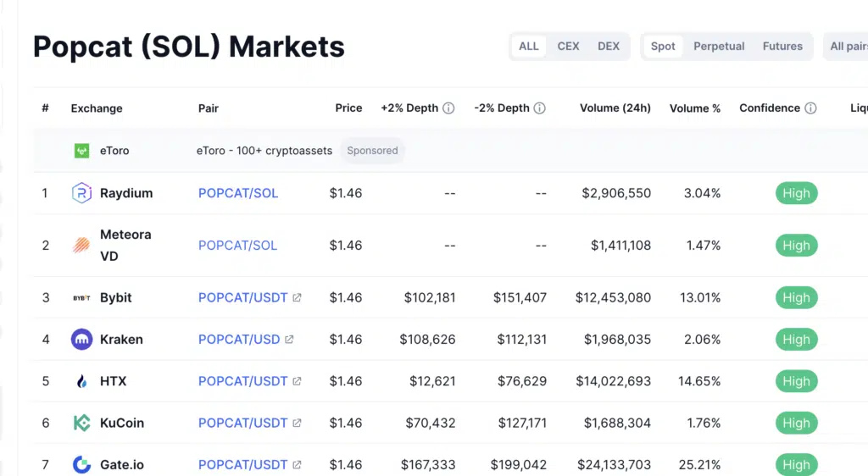Open Meteora VD POPCAT/SOL pair link
This screenshot has height=476, width=868.
point(237,245)
